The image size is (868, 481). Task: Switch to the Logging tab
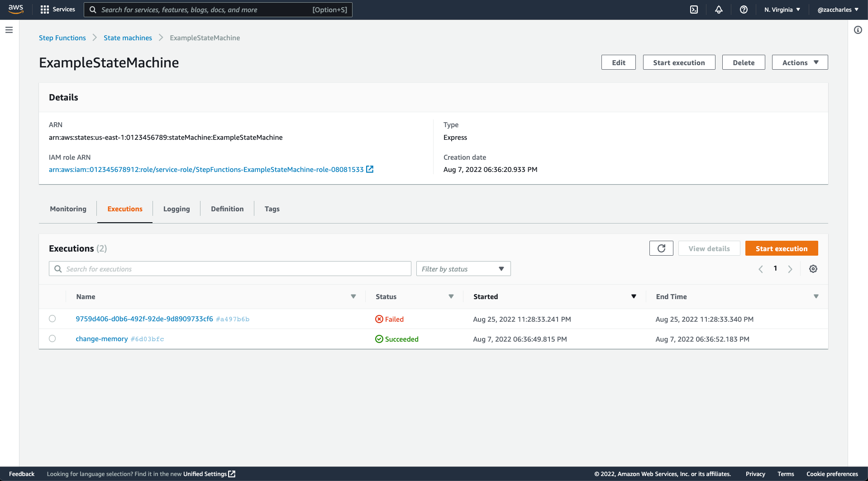(x=176, y=209)
